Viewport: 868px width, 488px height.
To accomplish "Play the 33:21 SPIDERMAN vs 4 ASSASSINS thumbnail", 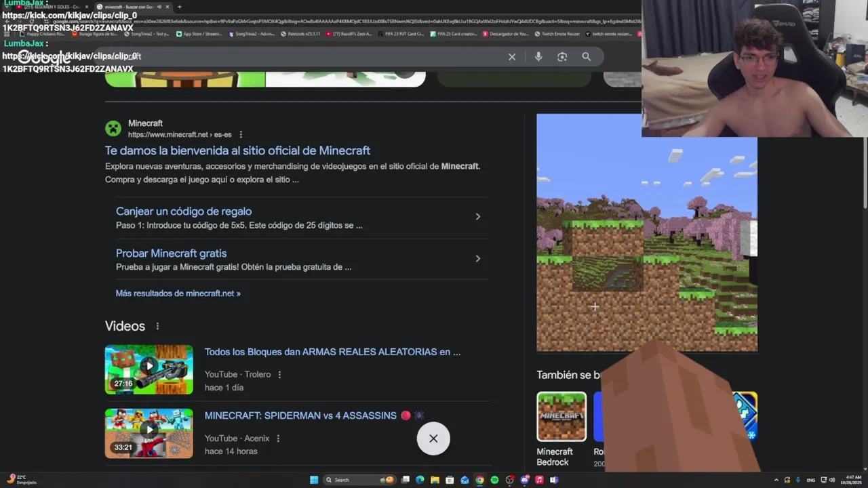I will tap(149, 433).
